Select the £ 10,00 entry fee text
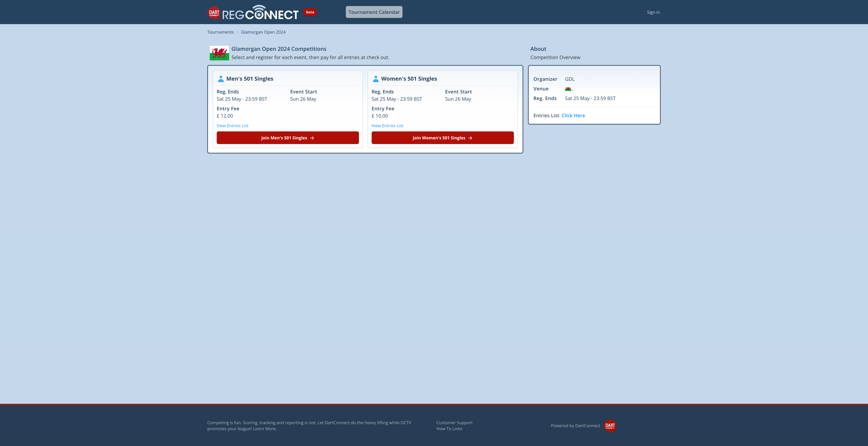The height and width of the screenshot is (446, 868). tap(380, 116)
